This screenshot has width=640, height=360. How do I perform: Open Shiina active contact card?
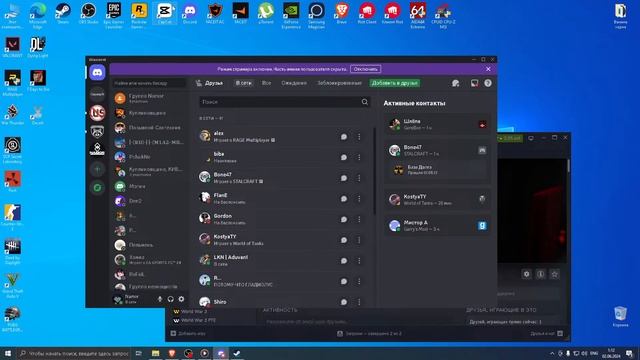click(x=437, y=124)
